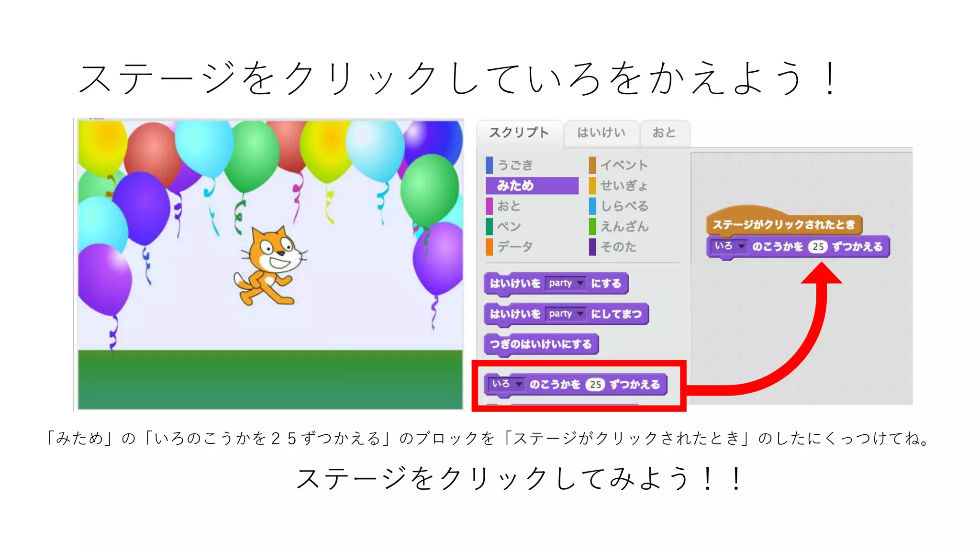
Task: Click the Scratch cat sprite on stage
Action: [x=271, y=266]
